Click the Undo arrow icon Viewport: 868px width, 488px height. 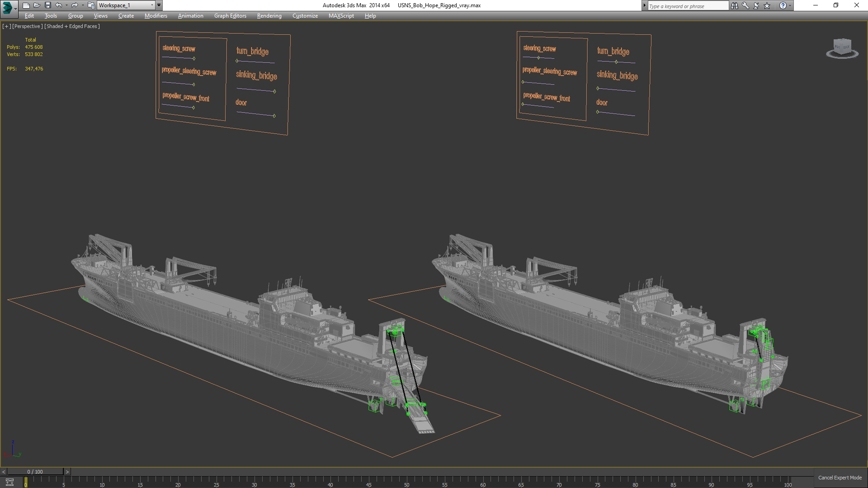coord(59,5)
